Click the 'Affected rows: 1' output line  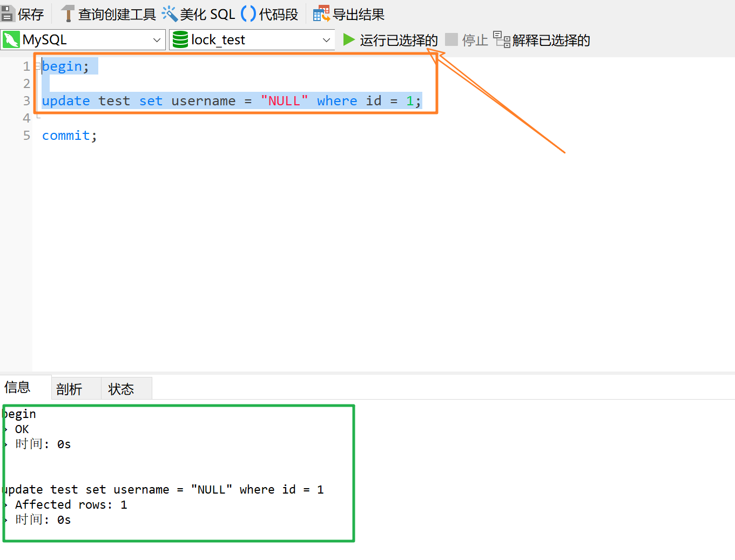click(71, 505)
